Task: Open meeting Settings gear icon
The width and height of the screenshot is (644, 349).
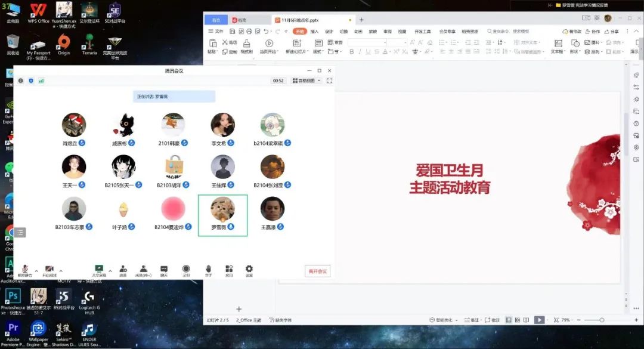Action: pyautogui.click(x=249, y=270)
